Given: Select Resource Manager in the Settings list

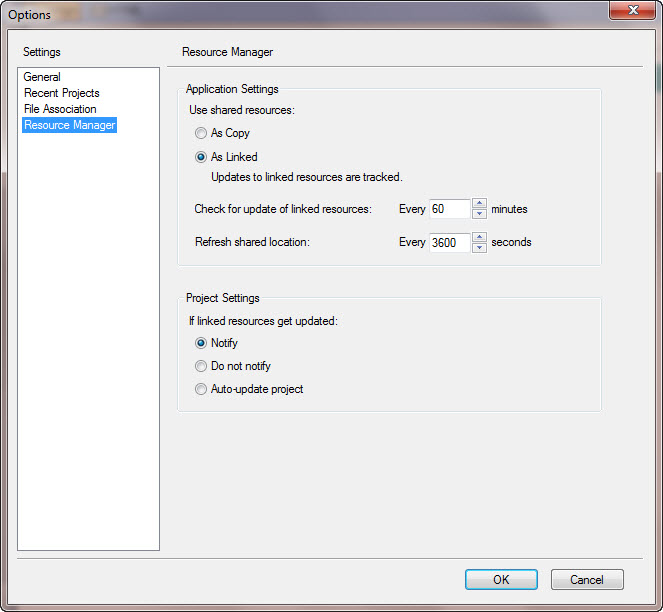Looking at the screenshot, I should pyautogui.click(x=69, y=125).
